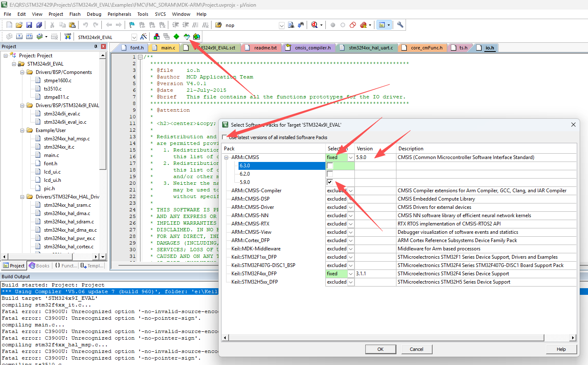Viewport: 588px width, 365px height.
Task: Switch to the main.c editor tab
Action: 164,48
